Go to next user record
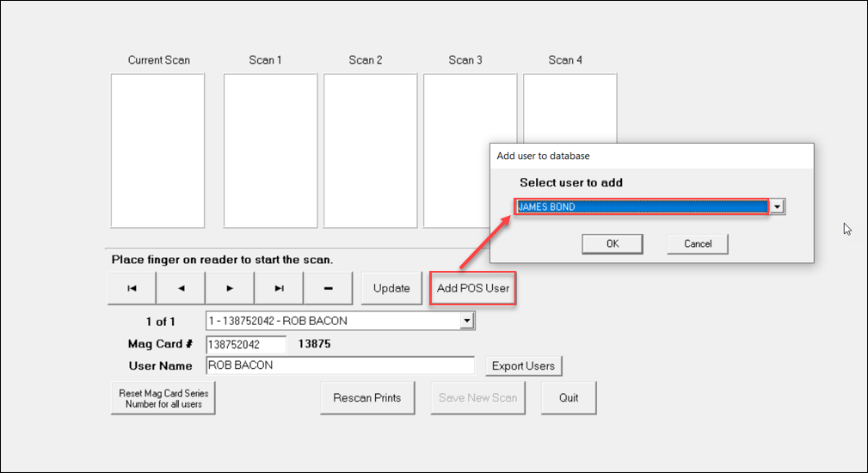 230,288
